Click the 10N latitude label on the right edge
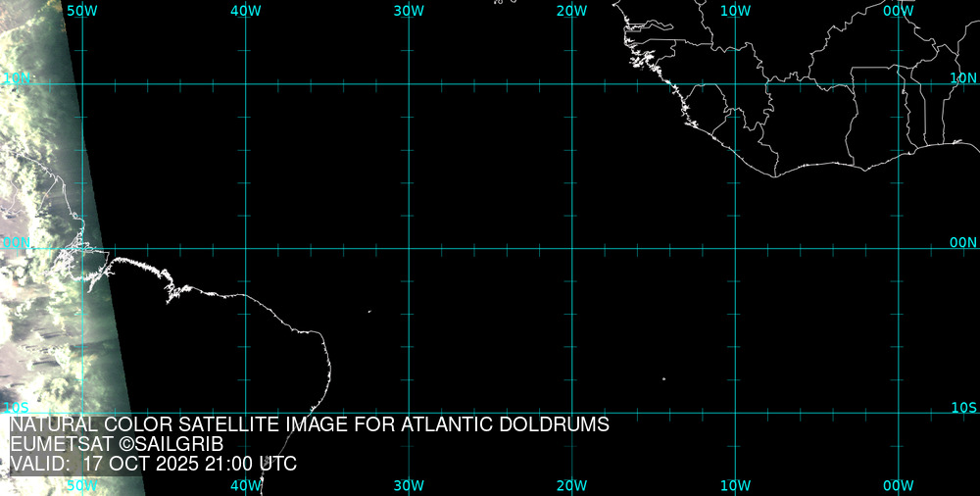The width and height of the screenshot is (980, 496). tap(963, 77)
